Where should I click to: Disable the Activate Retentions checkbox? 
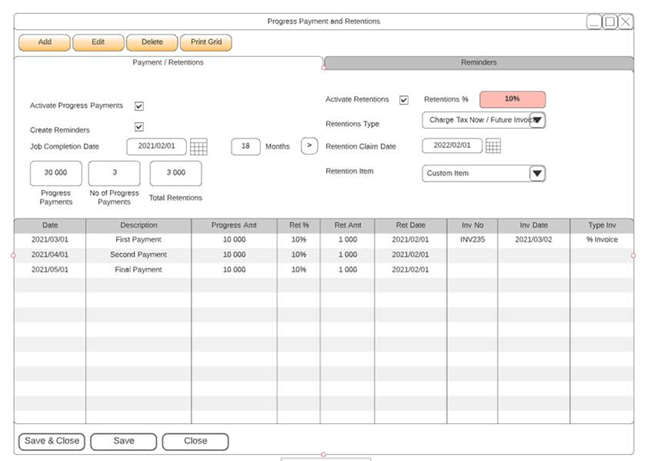(x=404, y=100)
